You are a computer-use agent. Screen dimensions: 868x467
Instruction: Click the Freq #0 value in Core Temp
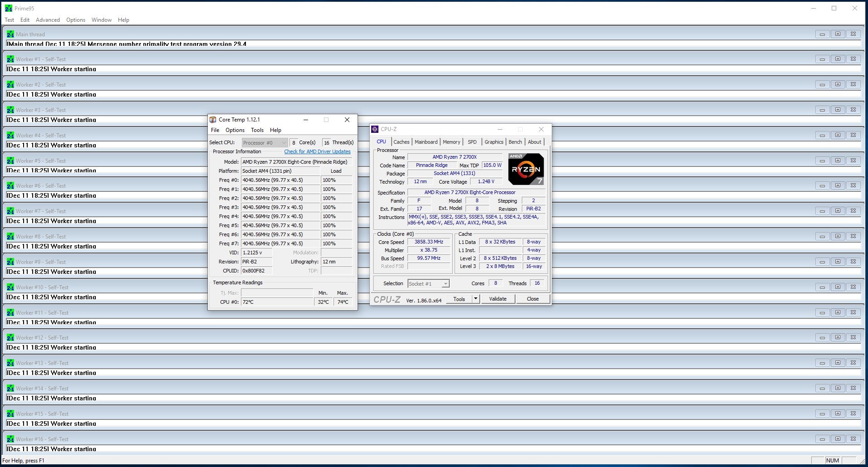[x=280, y=180]
